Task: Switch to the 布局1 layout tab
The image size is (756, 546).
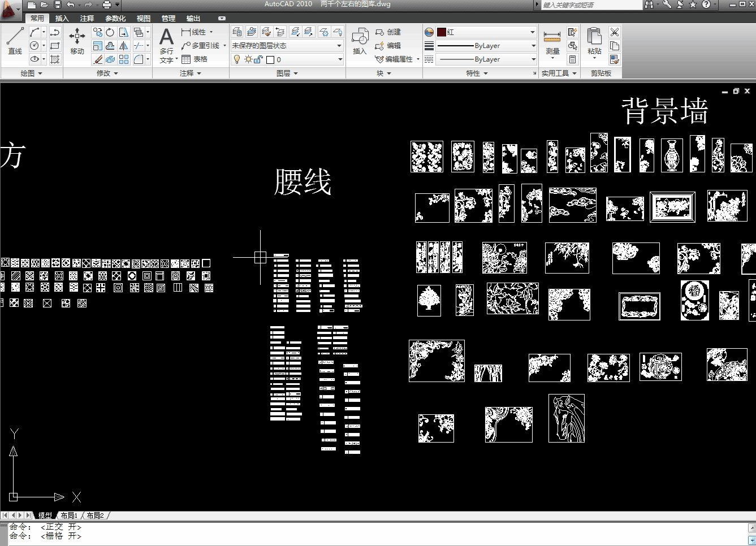Action: click(69, 515)
